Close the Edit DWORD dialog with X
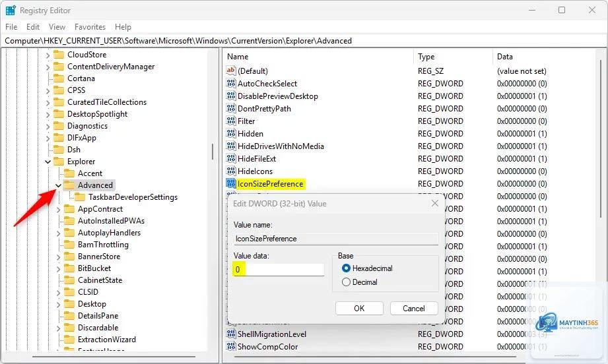608x364 pixels. pyautogui.click(x=434, y=203)
